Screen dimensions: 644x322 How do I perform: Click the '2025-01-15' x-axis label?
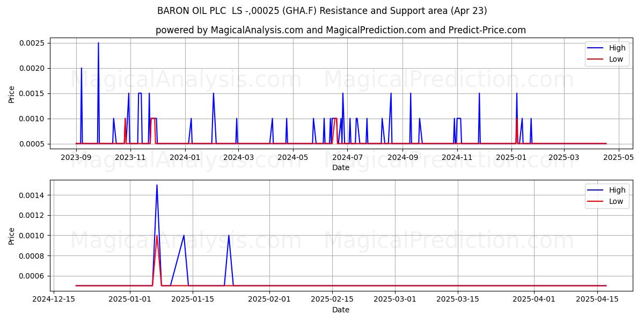point(192,299)
